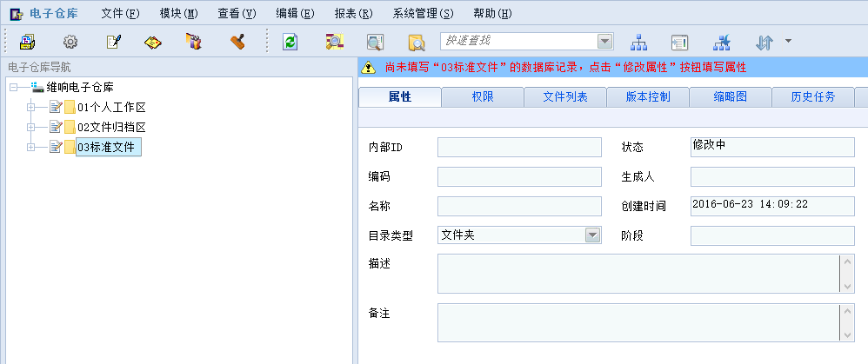The image size is (868, 364).
Task: Switch to the 版本控制 tab
Action: point(647,97)
